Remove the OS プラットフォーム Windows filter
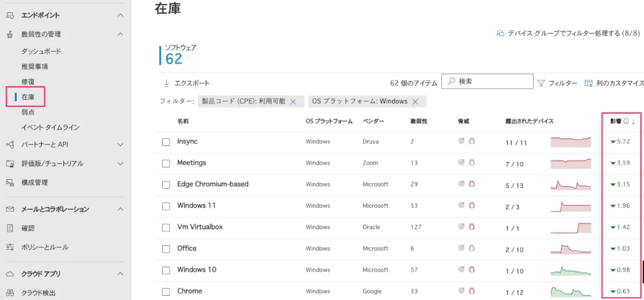This screenshot has width=644, height=300. [415, 101]
